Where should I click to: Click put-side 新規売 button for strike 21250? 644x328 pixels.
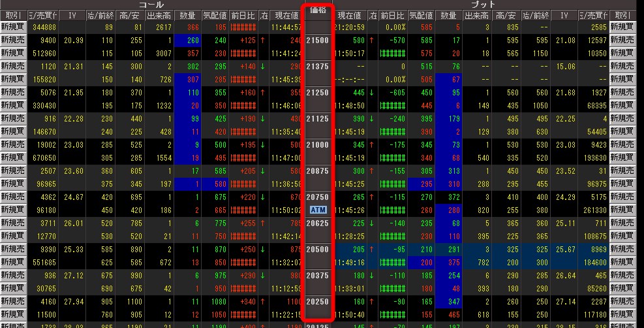(x=622, y=93)
